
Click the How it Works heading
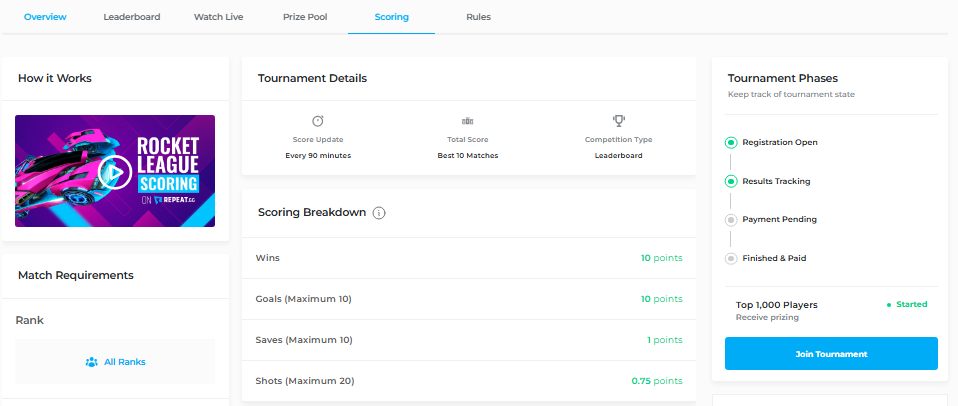(x=55, y=79)
